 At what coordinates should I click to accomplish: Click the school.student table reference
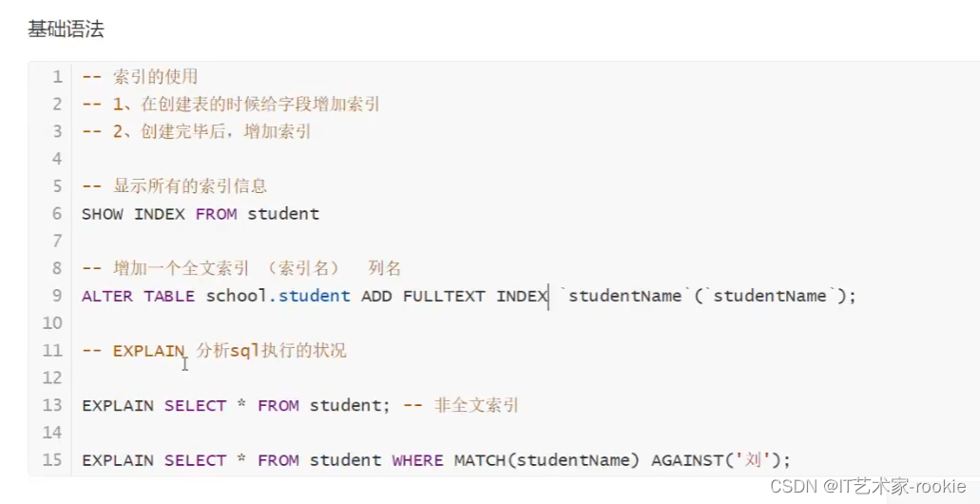278,296
